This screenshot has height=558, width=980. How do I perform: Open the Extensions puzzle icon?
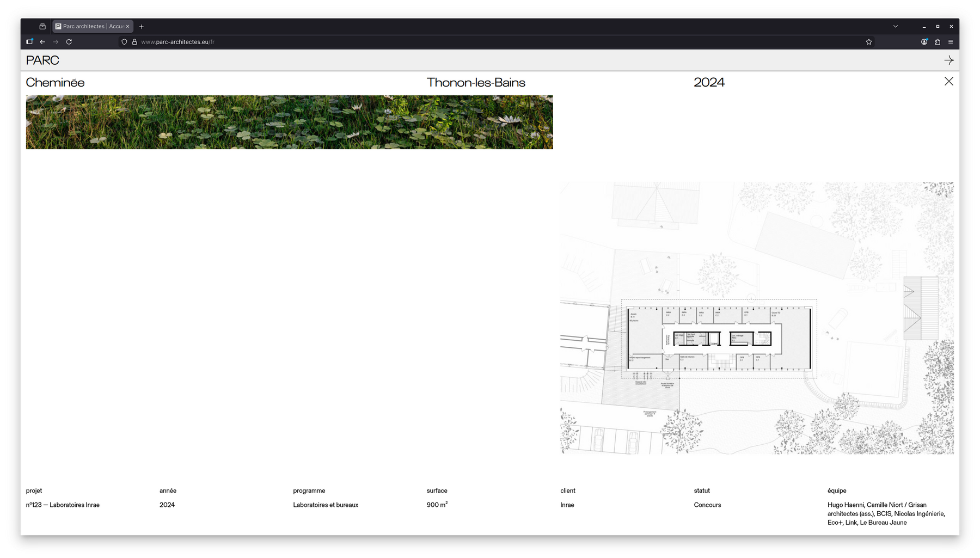[x=938, y=42]
